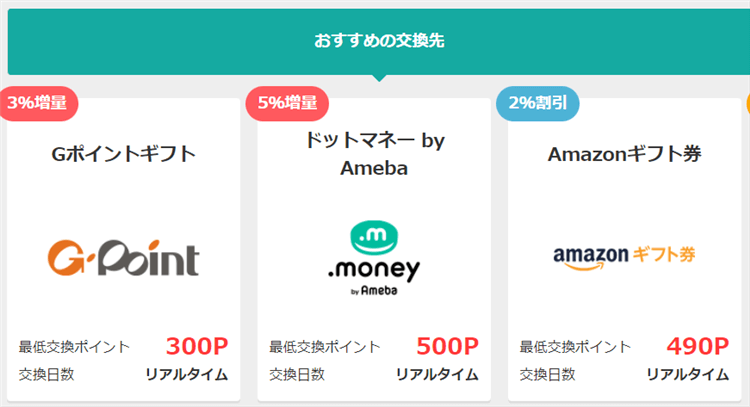The image size is (750, 407).
Task: Click the 5%増量 red badge
Action: point(287,102)
